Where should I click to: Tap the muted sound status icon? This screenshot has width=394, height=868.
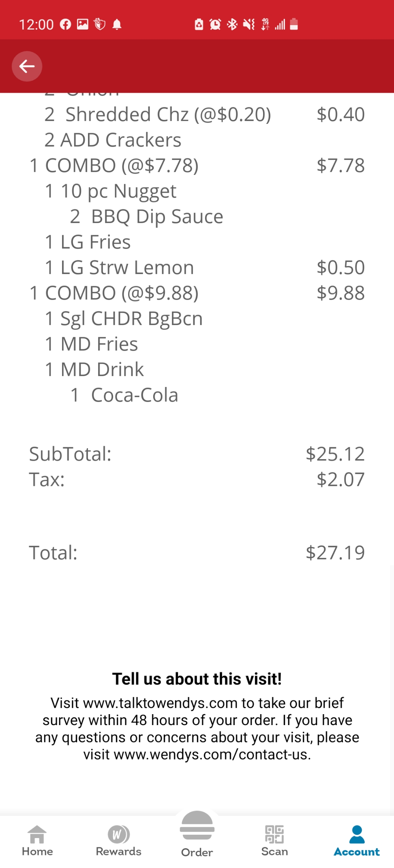click(249, 25)
